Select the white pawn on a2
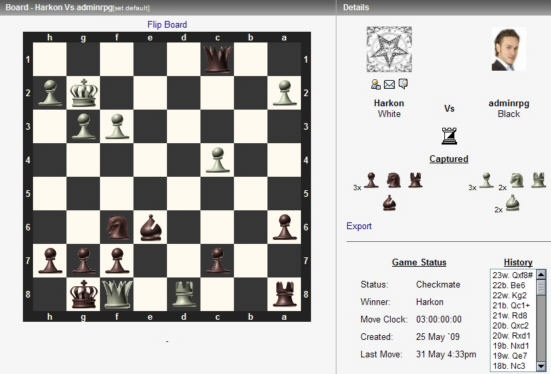 click(284, 93)
